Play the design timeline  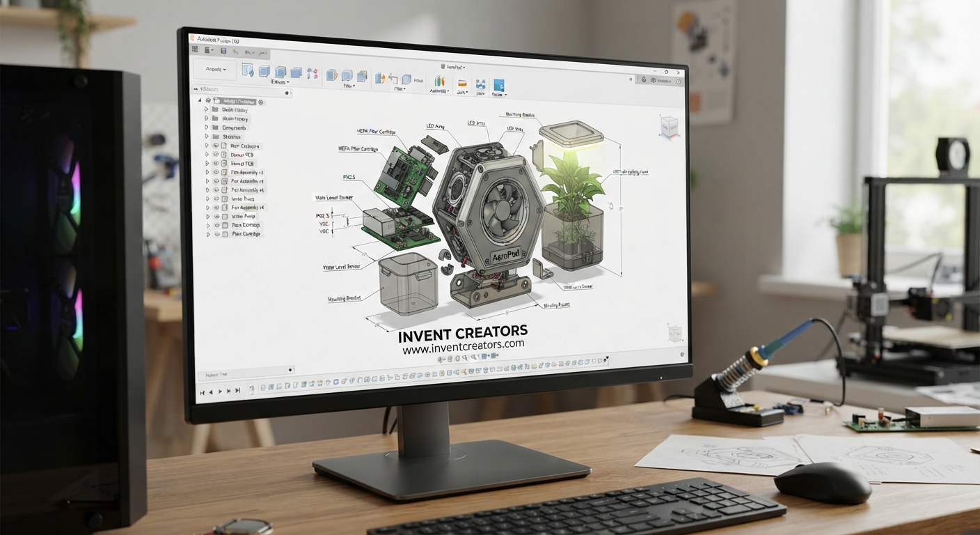coord(220,391)
